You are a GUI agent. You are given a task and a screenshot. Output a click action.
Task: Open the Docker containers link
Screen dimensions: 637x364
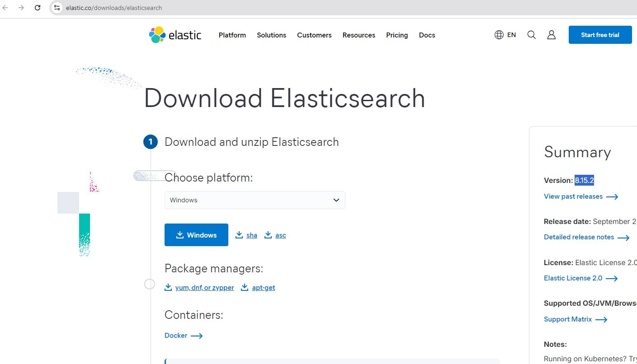[x=176, y=336]
